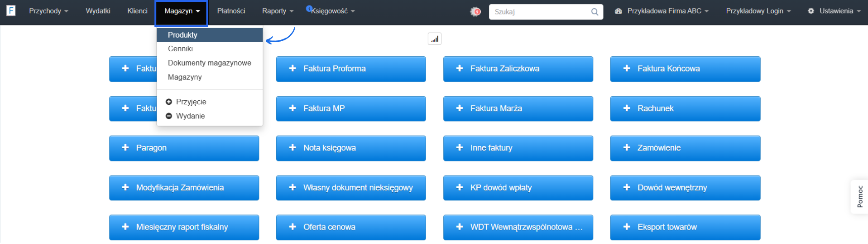The height and width of the screenshot is (244, 868).
Task: Click the plus icon on Oferta cenowa
Action: click(293, 227)
